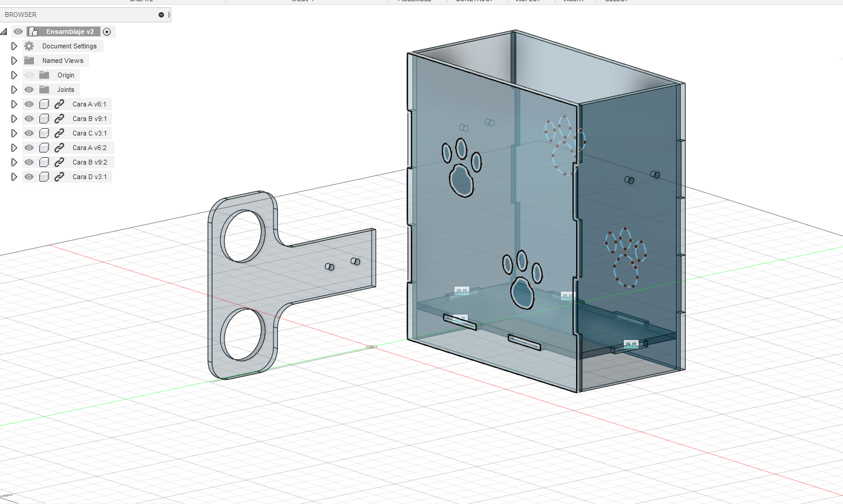
Task: Select the Ensamblaje v2 label
Action: click(70, 31)
